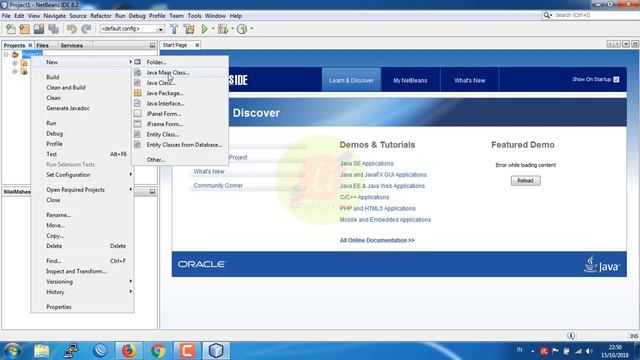The height and width of the screenshot is (360, 640).
Task: Select Generate Javadoc in the context menu
Action: (82, 108)
